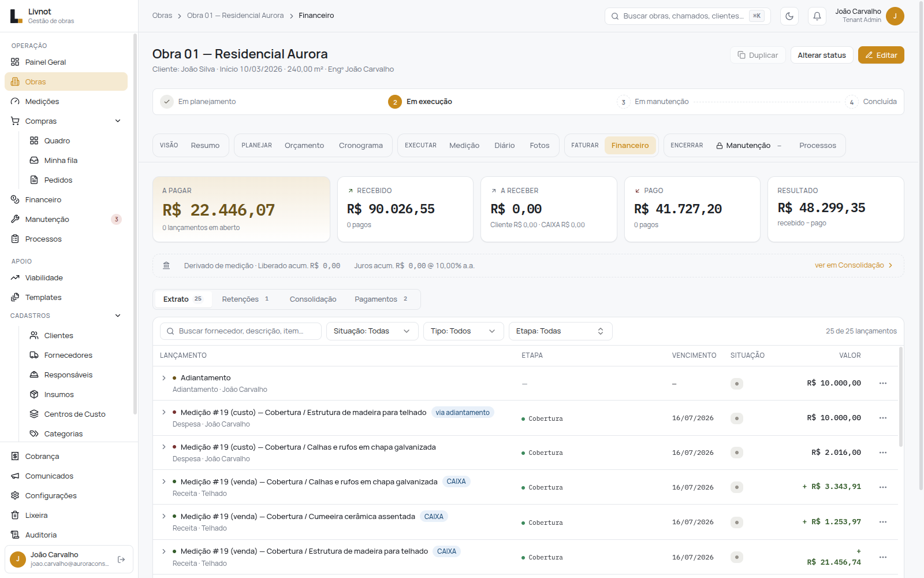Expand the Medição #19 custo Calhas e rufos row
924x578 pixels.
(164, 447)
